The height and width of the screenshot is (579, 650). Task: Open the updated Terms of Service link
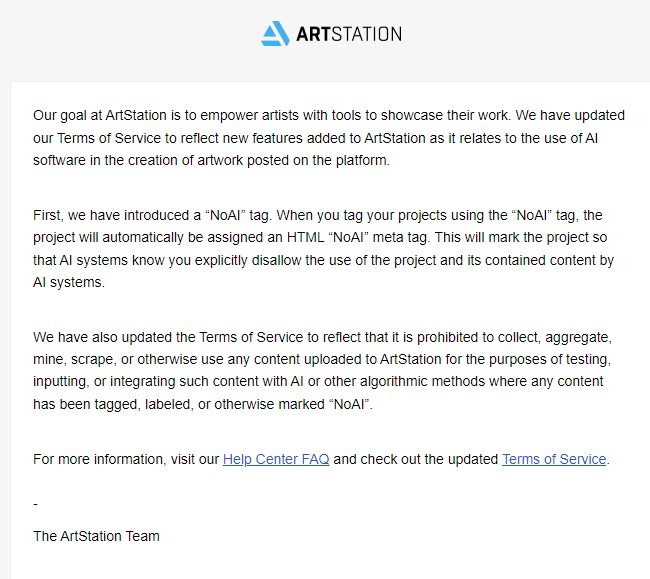(554, 459)
